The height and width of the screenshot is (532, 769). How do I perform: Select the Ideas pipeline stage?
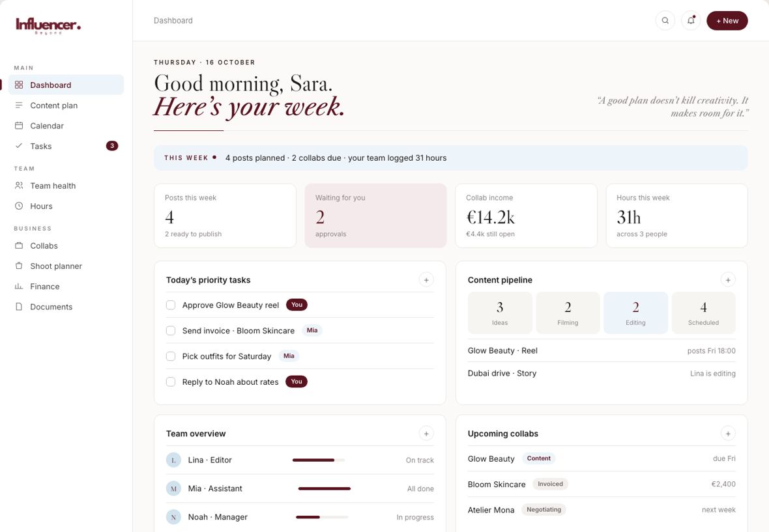tap(500, 313)
